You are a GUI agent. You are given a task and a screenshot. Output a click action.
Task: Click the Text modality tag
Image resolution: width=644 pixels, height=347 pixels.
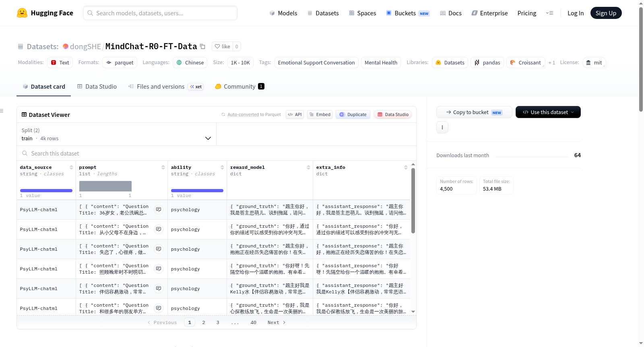[x=60, y=62]
